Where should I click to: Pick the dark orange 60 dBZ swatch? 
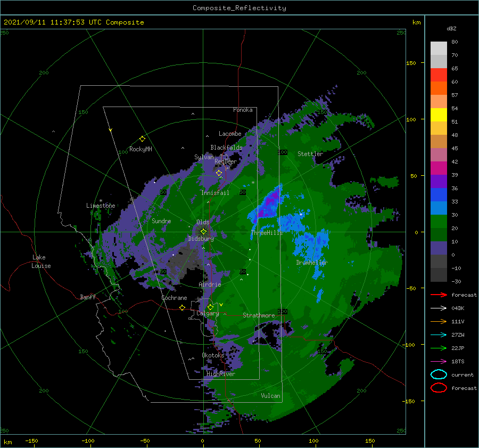click(439, 88)
